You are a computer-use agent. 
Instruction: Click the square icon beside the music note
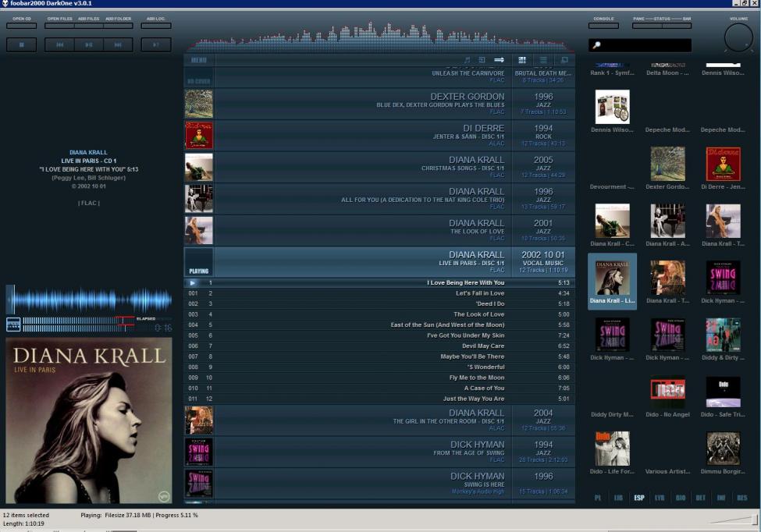click(482, 59)
